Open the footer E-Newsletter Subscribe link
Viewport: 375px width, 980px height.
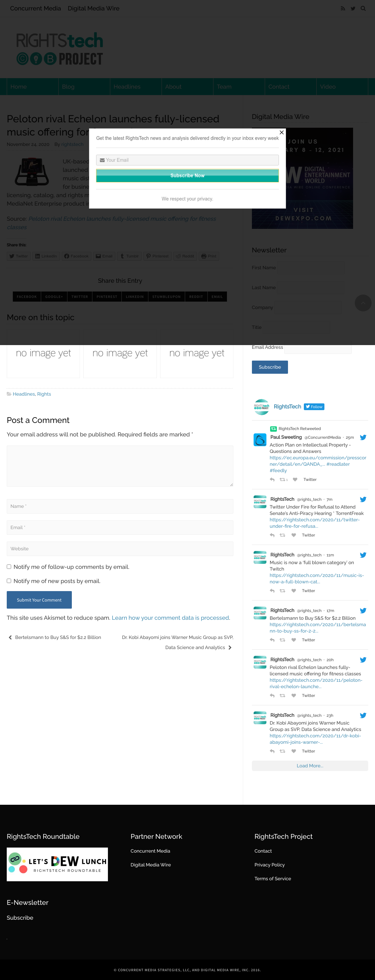coord(20,918)
